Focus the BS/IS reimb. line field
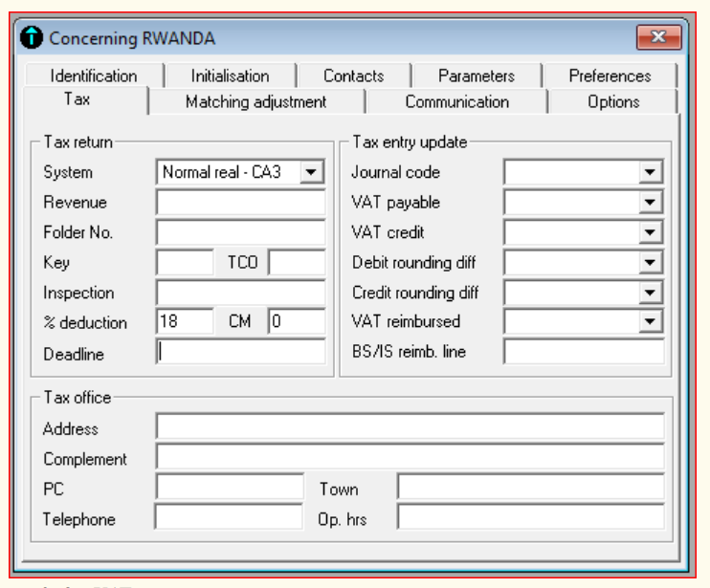The width and height of the screenshot is (710, 588). [584, 352]
